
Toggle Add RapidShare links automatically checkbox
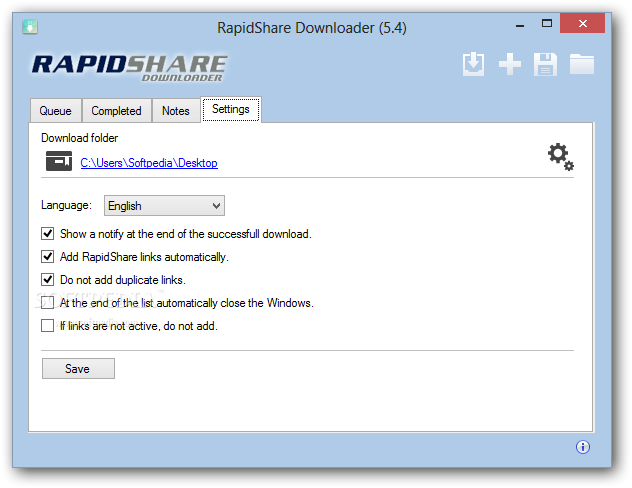coord(48,257)
